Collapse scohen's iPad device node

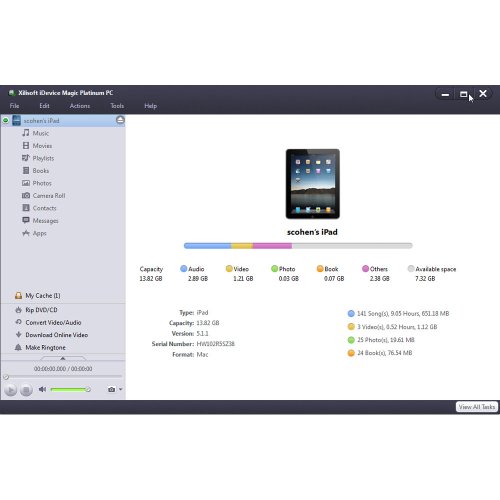coord(6,120)
